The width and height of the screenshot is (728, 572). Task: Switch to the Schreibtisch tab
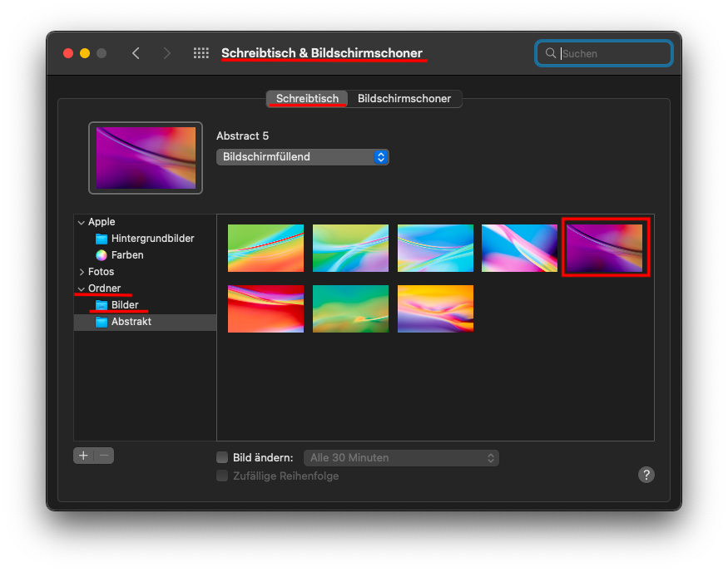pyautogui.click(x=307, y=99)
